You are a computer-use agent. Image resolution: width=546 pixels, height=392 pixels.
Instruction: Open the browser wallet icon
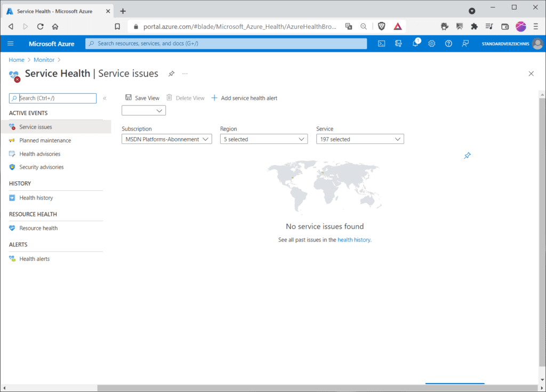[x=505, y=27]
